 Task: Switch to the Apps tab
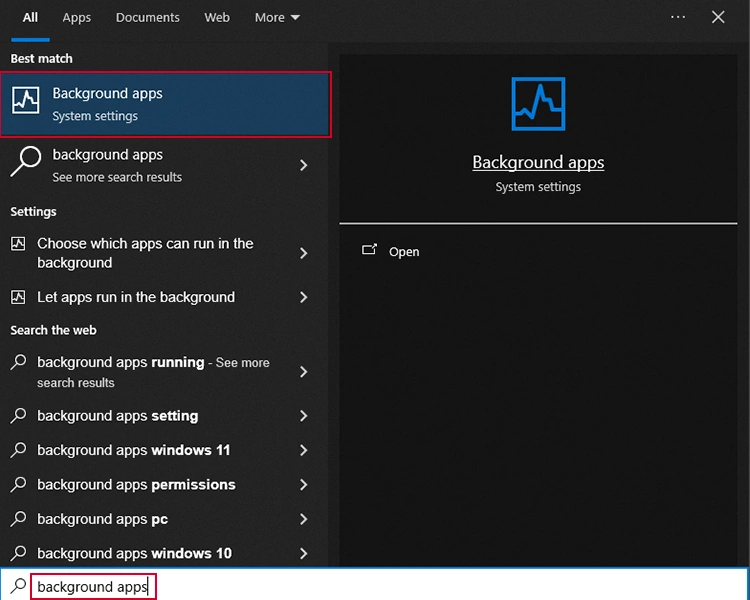77,18
